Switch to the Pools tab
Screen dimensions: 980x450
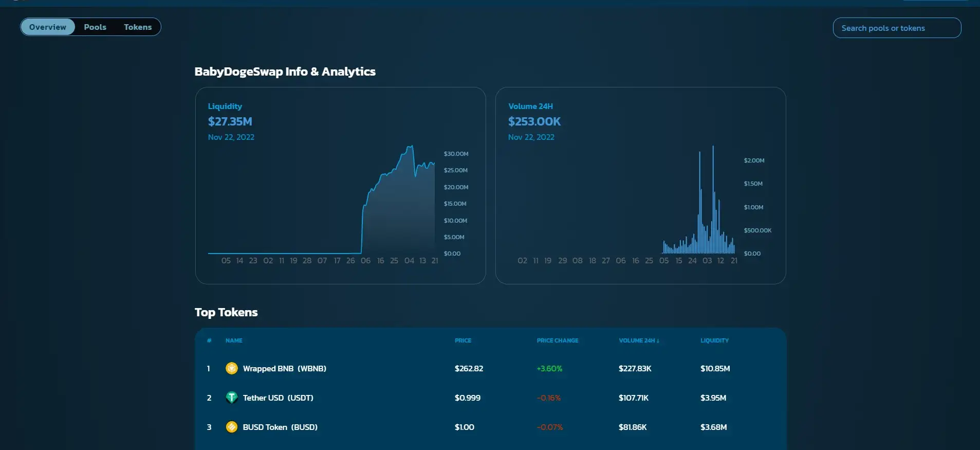(95, 27)
